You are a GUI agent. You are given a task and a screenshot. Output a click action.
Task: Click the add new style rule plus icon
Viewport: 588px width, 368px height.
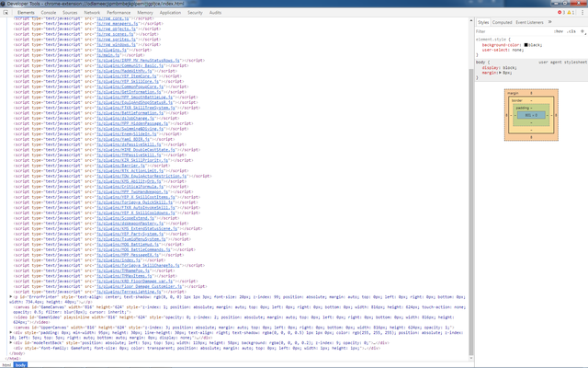click(x=582, y=31)
